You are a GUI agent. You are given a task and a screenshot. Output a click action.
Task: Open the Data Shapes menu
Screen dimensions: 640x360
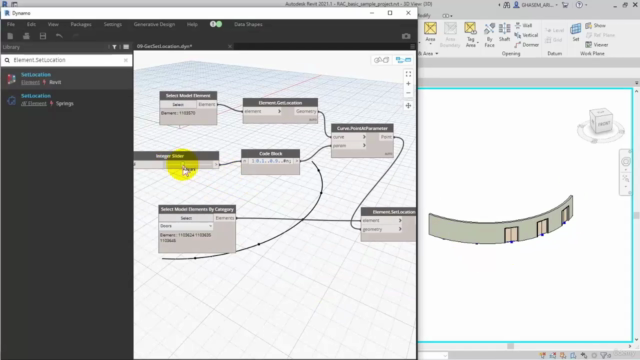click(248, 24)
